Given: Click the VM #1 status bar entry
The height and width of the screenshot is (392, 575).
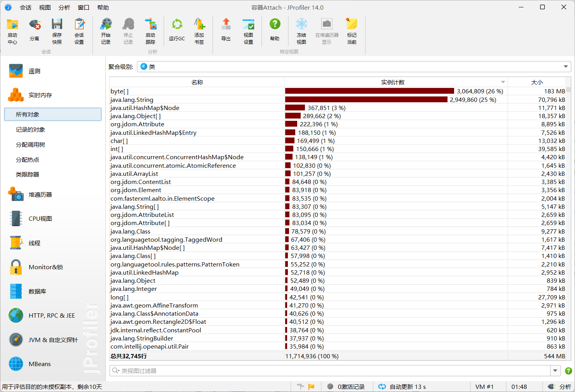Looking at the screenshot, I should (484, 387).
